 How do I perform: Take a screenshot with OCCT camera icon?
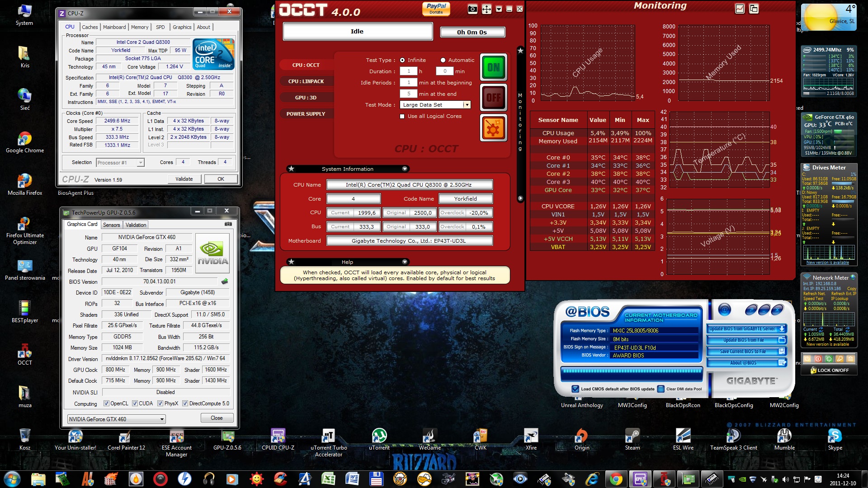[472, 9]
